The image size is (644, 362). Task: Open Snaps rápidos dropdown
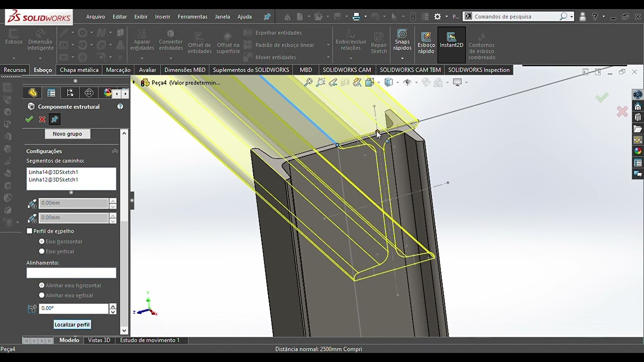402,58
